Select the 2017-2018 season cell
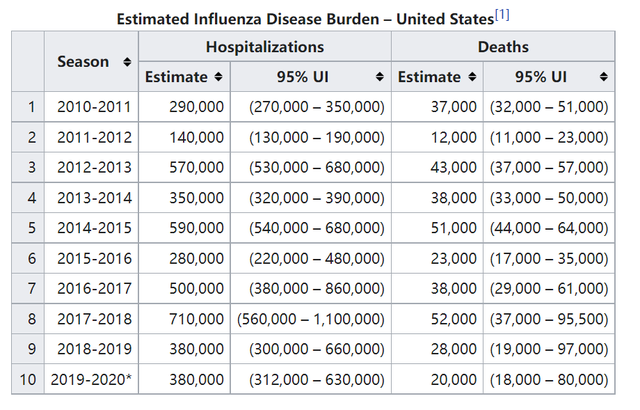This screenshot has height=410, width=640. (x=91, y=319)
